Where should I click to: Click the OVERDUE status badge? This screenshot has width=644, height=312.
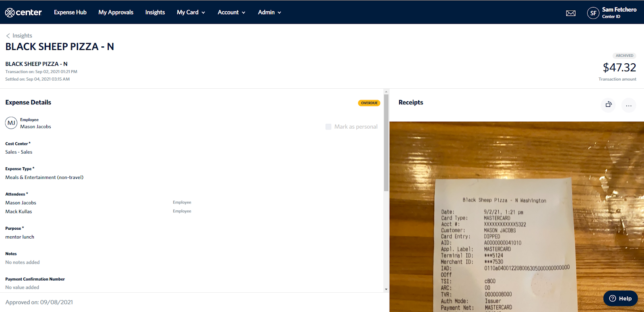(x=369, y=103)
